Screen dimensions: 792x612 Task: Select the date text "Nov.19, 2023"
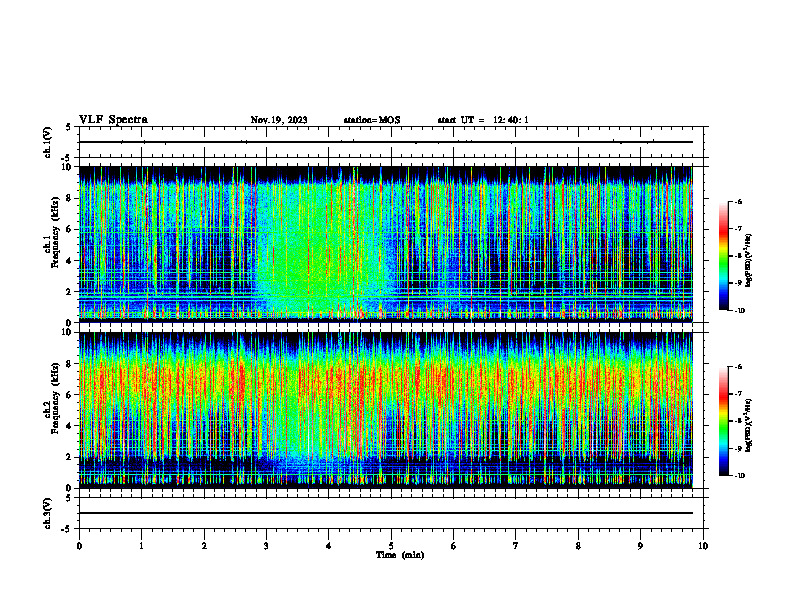click(x=279, y=120)
